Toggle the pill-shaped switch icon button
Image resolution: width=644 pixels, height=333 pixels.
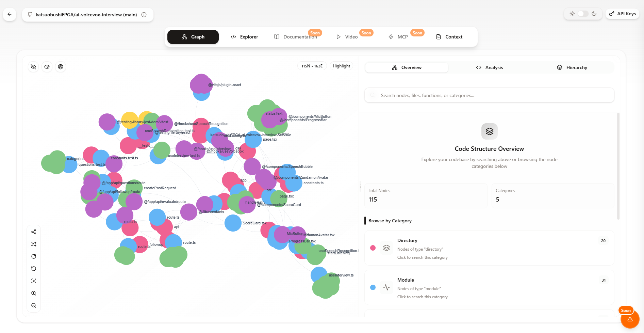click(x=47, y=67)
